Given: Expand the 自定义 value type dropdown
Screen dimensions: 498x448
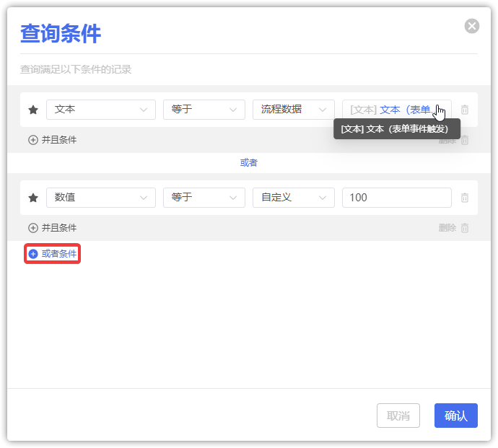Looking at the screenshot, I should point(293,198).
